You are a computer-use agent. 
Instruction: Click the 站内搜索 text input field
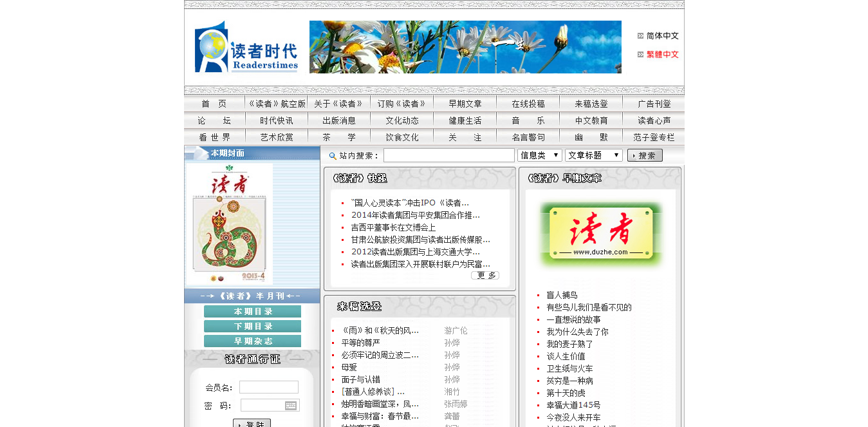[449, 155]
